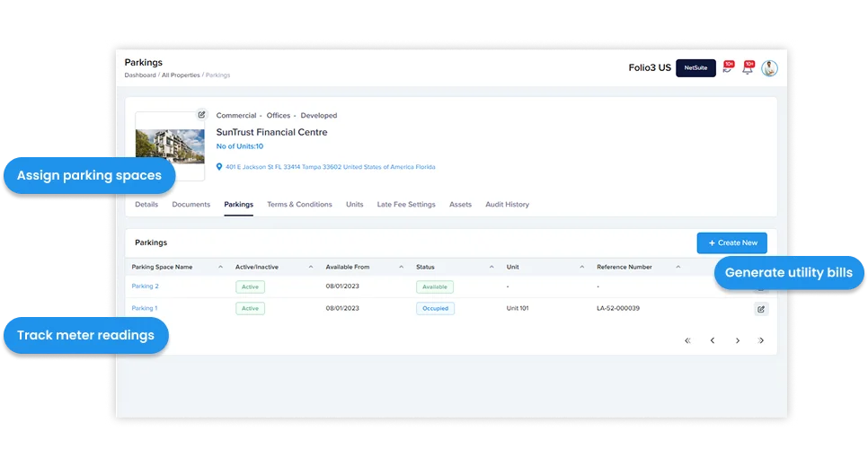868x467 pixels.
Task: Open the user profile avatar
Action: click(x=769, y=68)
